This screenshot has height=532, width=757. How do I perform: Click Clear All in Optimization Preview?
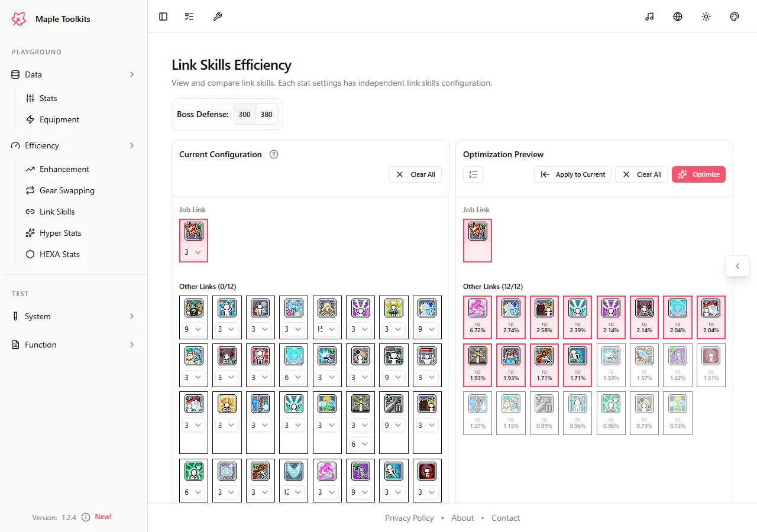[x=642, y=174]
